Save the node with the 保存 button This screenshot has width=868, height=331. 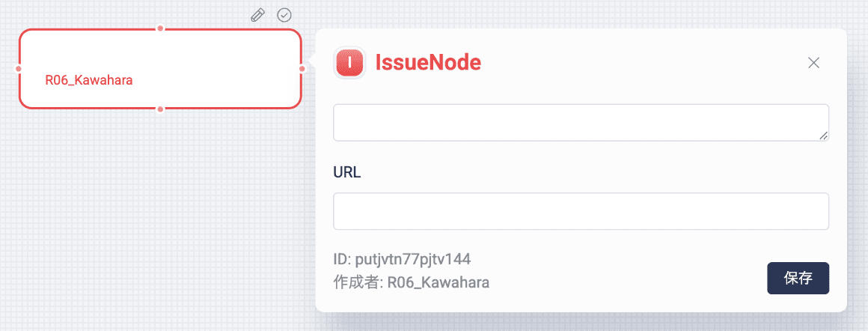click(798, 279)
